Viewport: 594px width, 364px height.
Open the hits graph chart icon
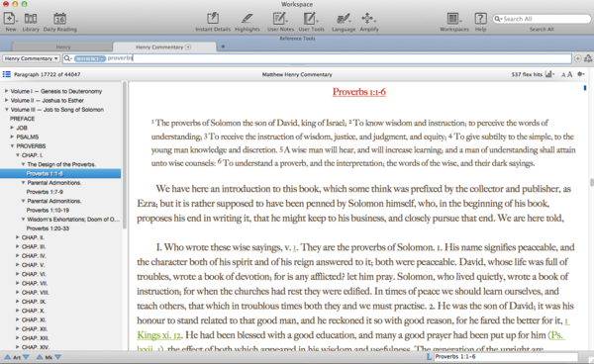[549, 74]
